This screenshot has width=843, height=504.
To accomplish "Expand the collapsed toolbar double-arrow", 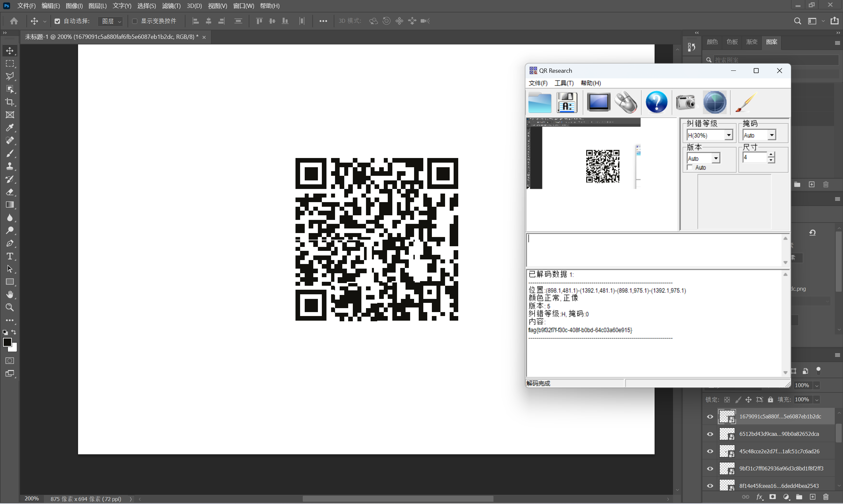I will (x=5, y=33).
